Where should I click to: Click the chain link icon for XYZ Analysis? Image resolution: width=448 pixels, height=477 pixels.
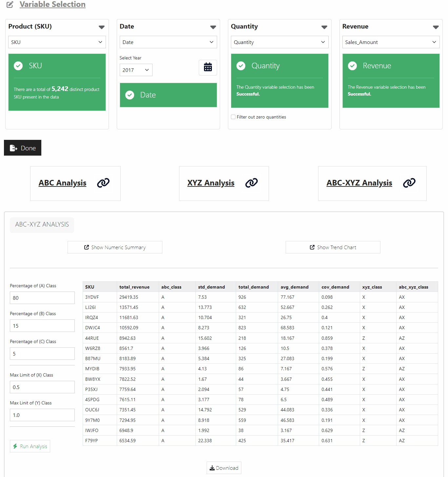coord(252,183)
